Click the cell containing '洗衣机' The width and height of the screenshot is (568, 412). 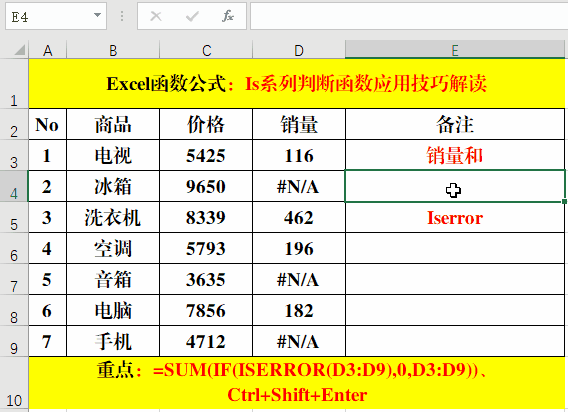click(x=113, y=217)
